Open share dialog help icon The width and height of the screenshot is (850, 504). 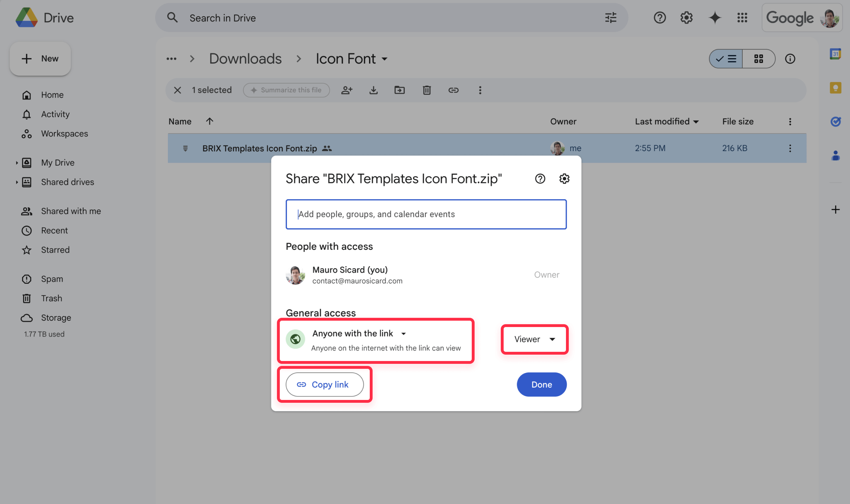pyautogui.click(x=540, y=179)
